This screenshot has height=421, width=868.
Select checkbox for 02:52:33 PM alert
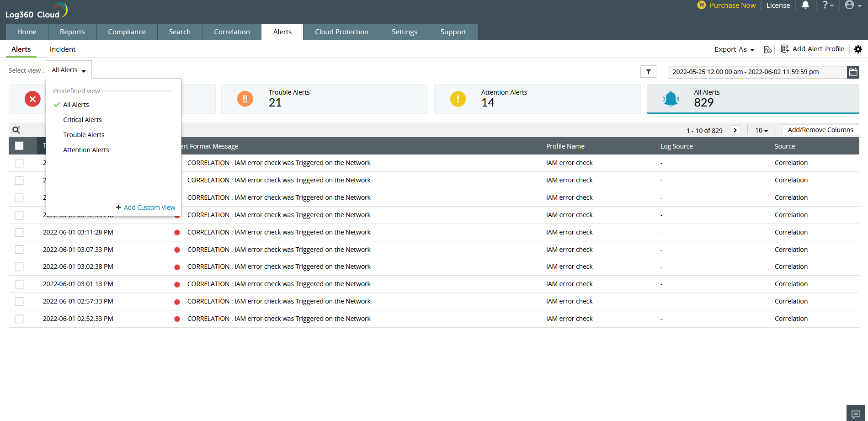click(19, 319)
